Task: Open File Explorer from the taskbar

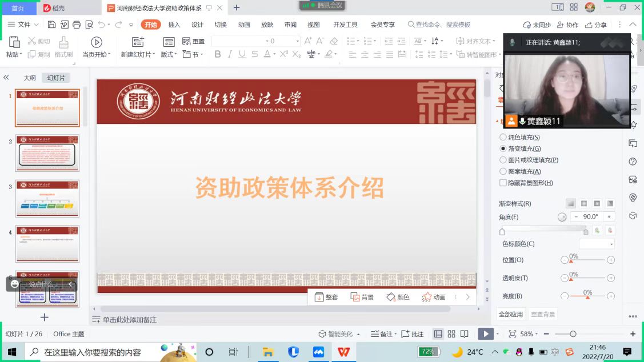Action: coord(268,352)
